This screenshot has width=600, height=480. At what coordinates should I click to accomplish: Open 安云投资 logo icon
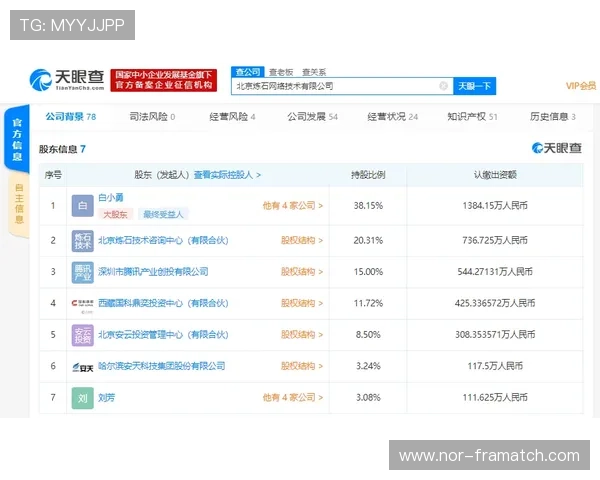click(x=83, y=335)
